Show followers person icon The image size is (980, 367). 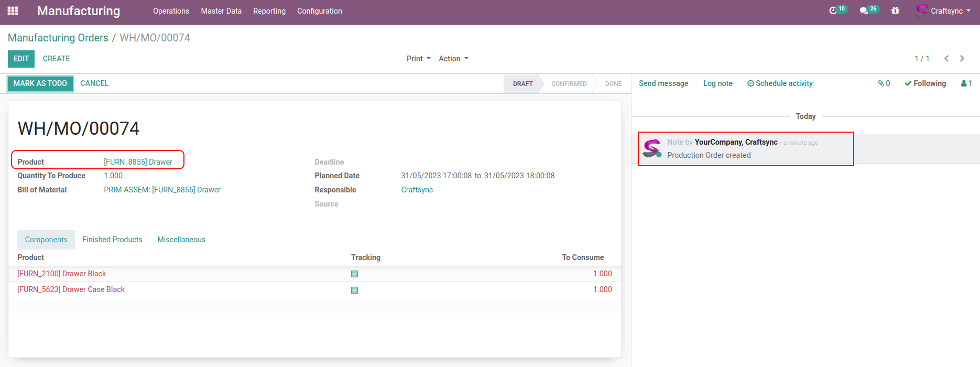point(966,83)
